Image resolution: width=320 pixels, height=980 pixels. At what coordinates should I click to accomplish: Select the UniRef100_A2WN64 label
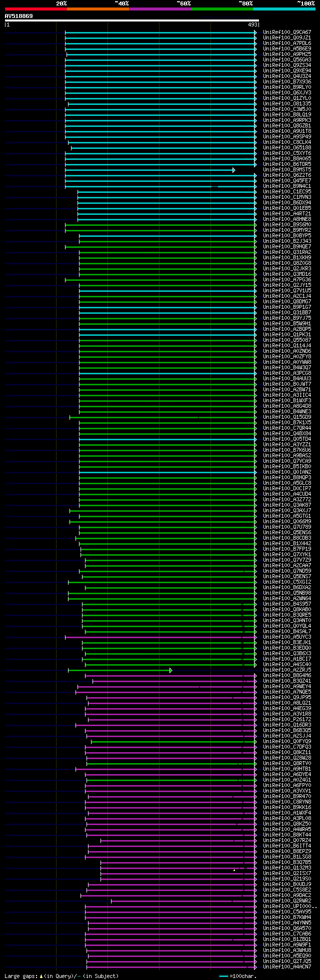pyautogui.click(x=287, y=599)
